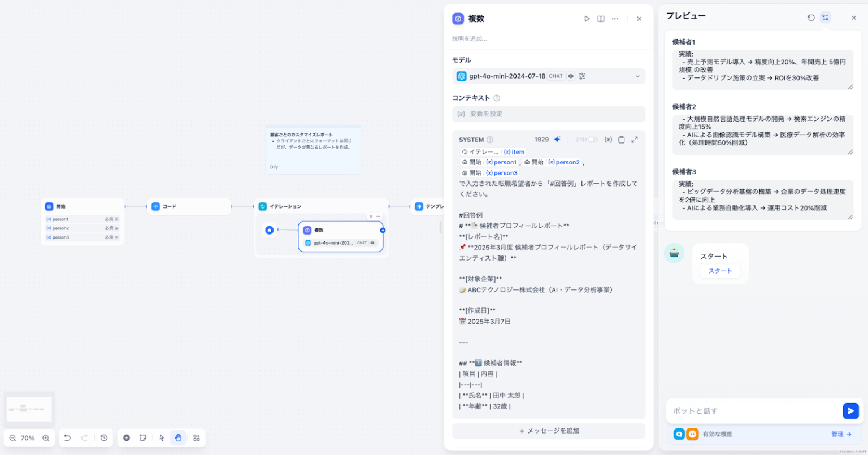Open the change history clock icon
The width and height of the screenshot is (868, 455).
click(x=103, y=437)
